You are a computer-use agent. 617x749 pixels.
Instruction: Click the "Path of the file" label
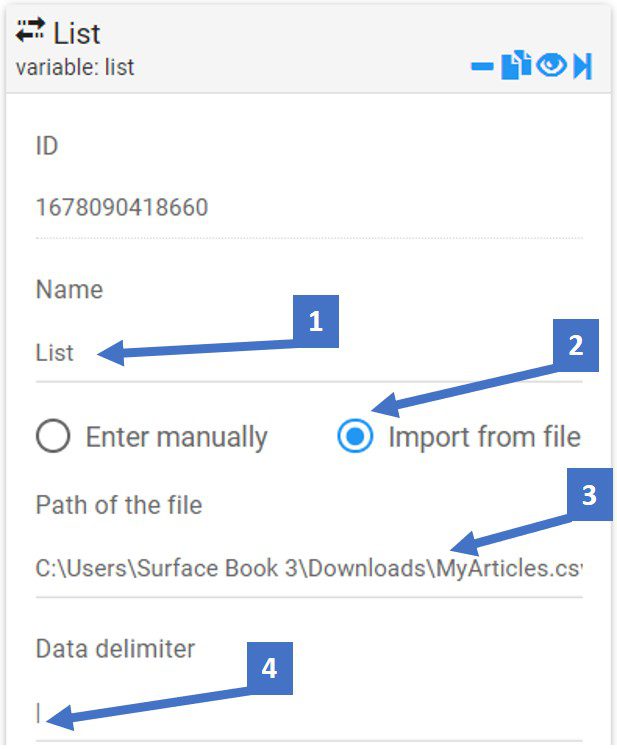tap(119, 505)
